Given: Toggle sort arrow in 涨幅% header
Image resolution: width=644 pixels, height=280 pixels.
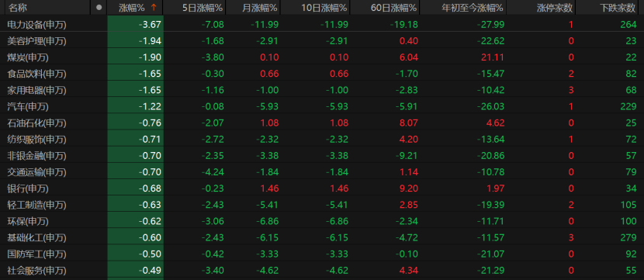Looking at the screenshot, I should [x=154, y=8].
